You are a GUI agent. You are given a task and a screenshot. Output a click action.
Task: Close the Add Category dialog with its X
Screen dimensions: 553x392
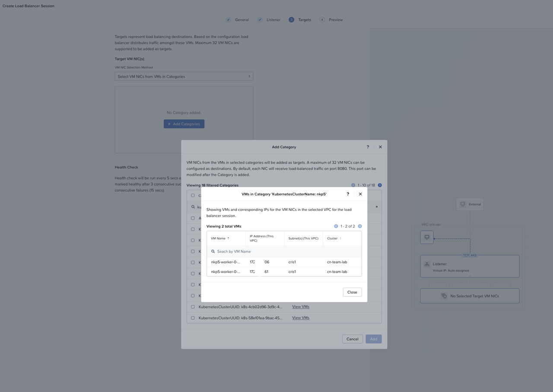pos(380,147)
